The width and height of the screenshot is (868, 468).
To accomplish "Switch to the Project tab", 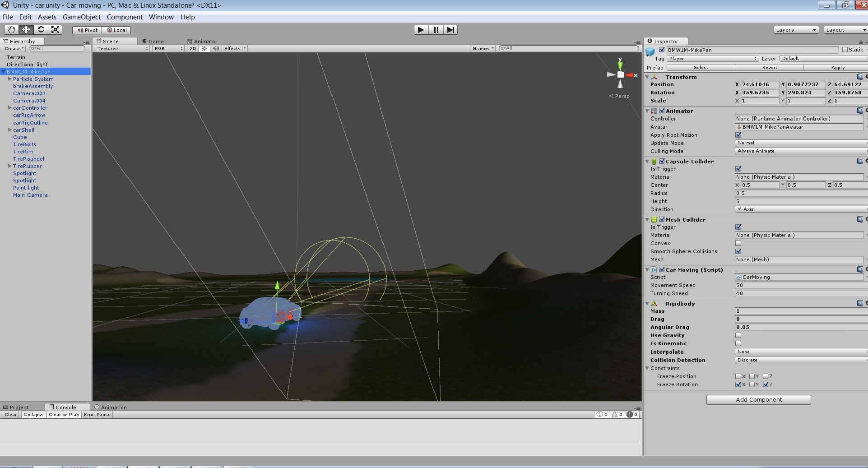I will [16, 407].
